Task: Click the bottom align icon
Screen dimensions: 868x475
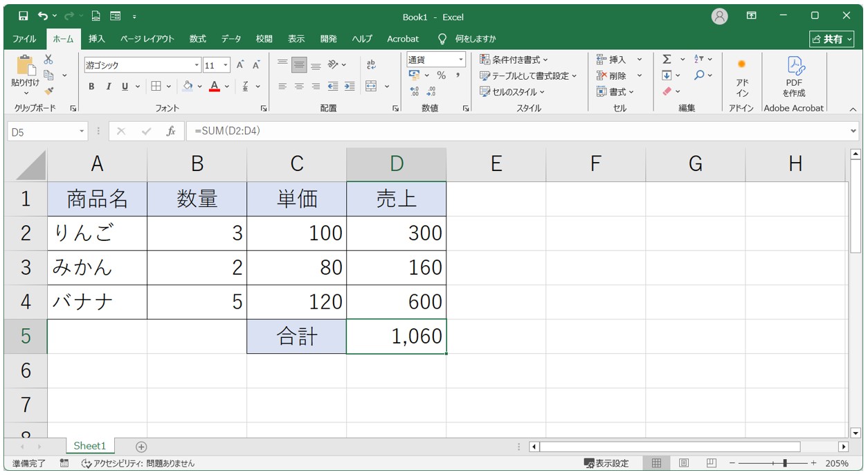Action: (x=316, y=65)
